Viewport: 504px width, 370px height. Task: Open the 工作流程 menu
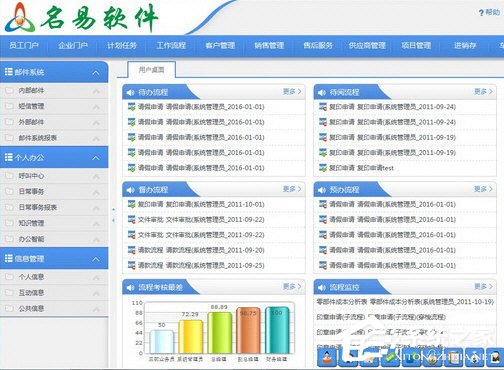pos(171,45)
